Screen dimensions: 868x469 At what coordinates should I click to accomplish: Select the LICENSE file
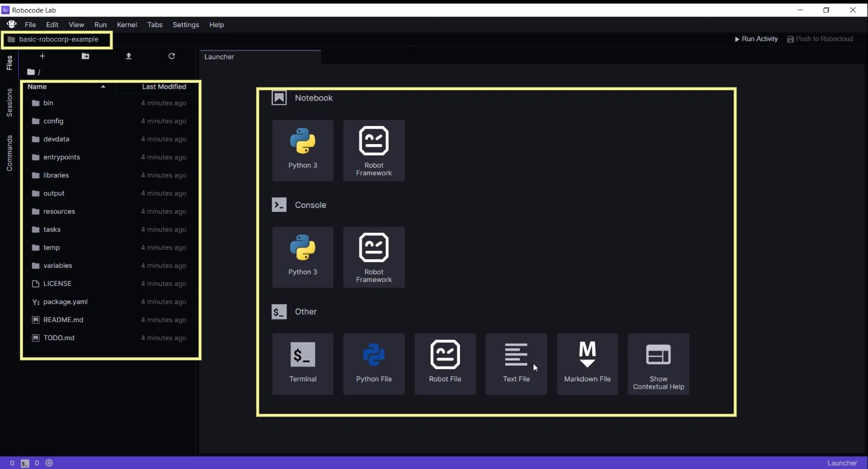coord(110,284)
